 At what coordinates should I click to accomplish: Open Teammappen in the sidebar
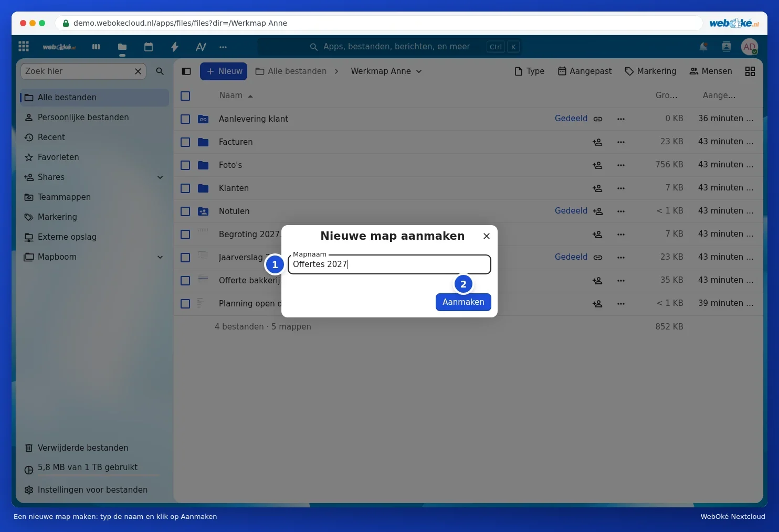click(x=94, y=197)
